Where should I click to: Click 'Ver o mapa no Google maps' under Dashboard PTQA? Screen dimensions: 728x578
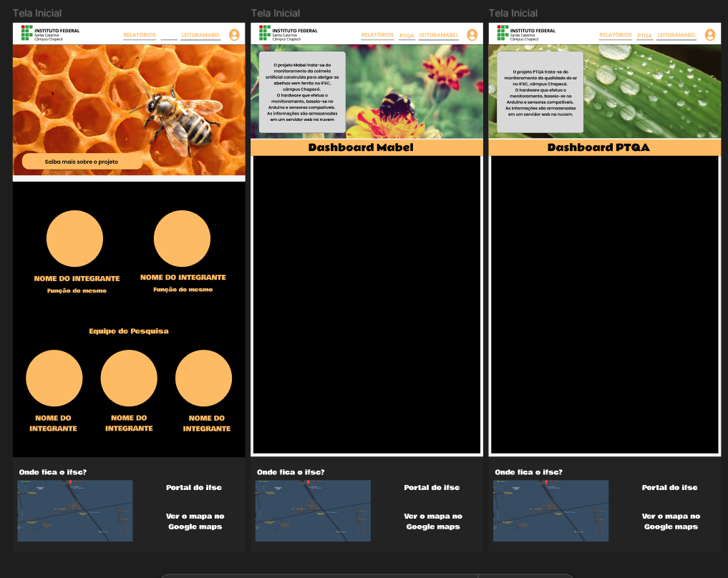[671, 521]
